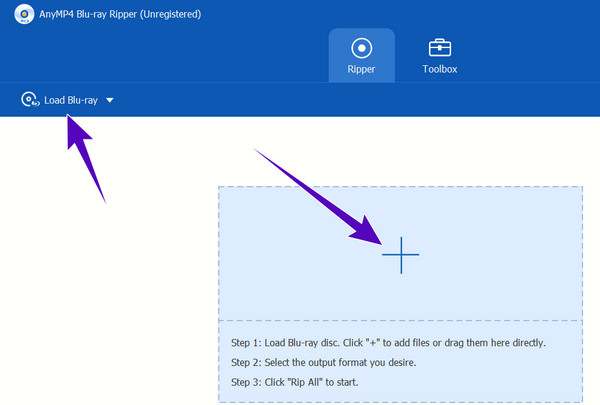Click the app title 'AnyMP4 Blu-ray Ripper (Unregistered)'

(x=120, y=14)
